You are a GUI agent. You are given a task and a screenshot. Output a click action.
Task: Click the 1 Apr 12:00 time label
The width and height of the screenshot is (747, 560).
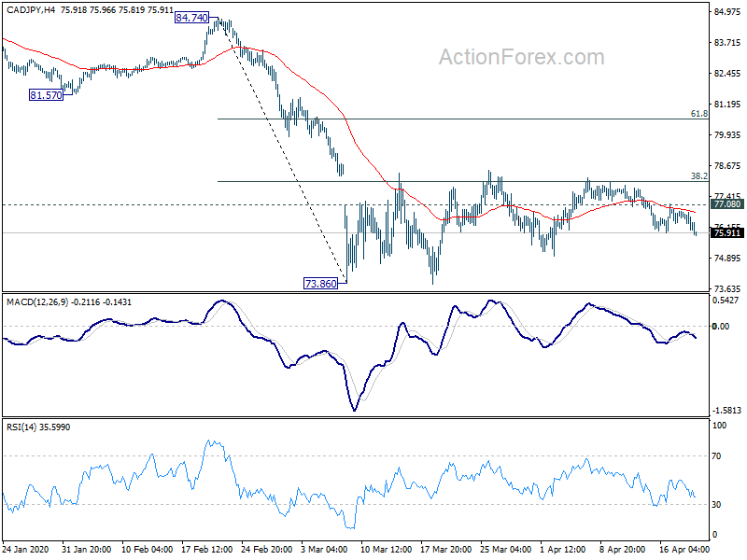click(x=563, y=549)
